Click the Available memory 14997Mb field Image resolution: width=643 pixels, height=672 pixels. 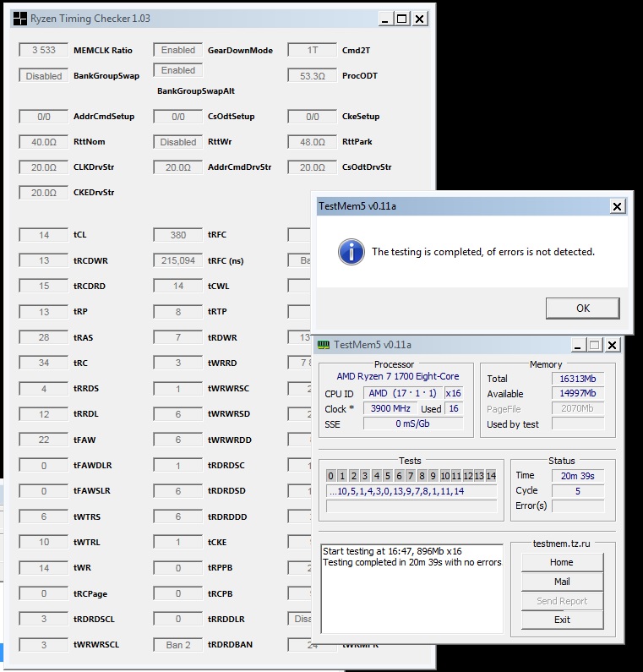tap(577, 393)
